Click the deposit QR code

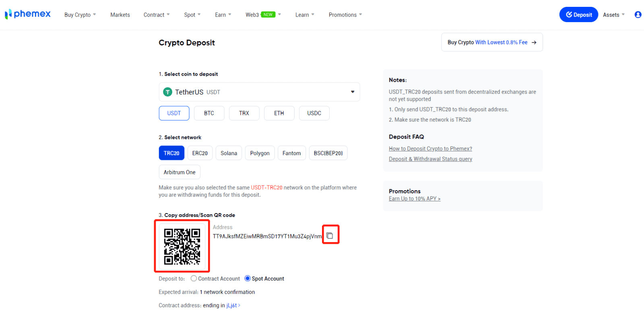(x=182, y=247)
